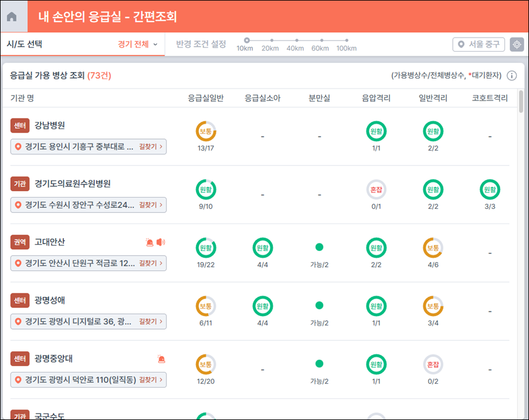Select the 분만실 column header
The height and width of the screenshot is (420, 529).
[319, 98]
